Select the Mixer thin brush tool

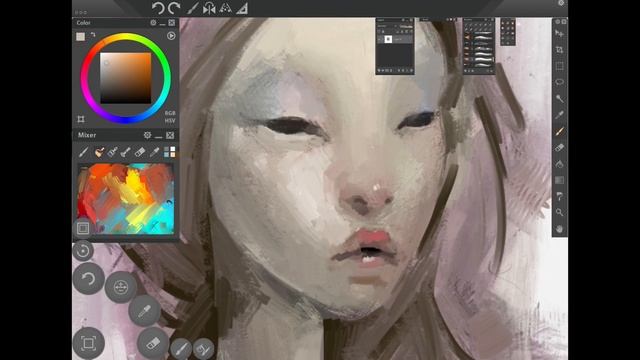[x=83, y=152]
